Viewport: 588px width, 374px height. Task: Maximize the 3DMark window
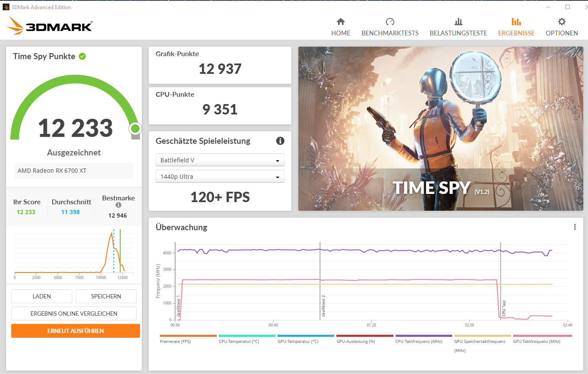(568, 7)
